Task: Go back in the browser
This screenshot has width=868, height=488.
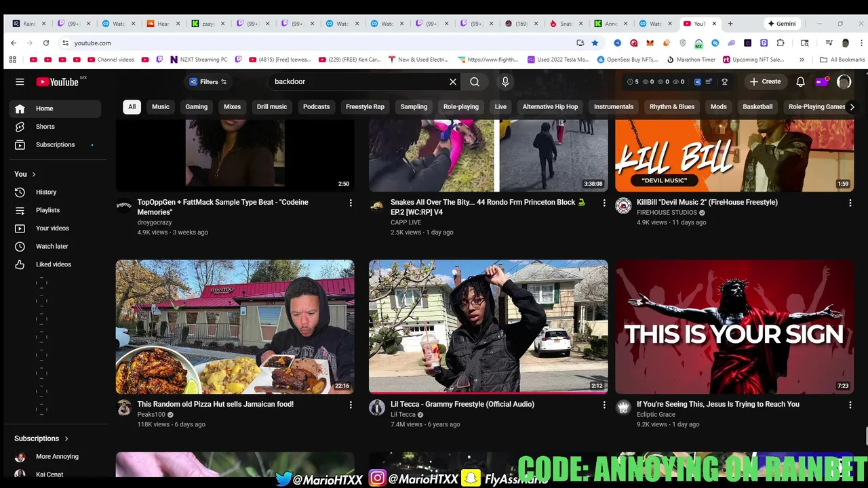Action: point(14,43)
